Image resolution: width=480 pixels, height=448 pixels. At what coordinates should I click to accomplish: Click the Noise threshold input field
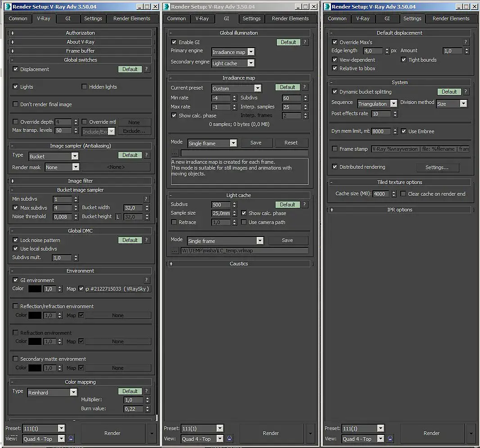63,217
